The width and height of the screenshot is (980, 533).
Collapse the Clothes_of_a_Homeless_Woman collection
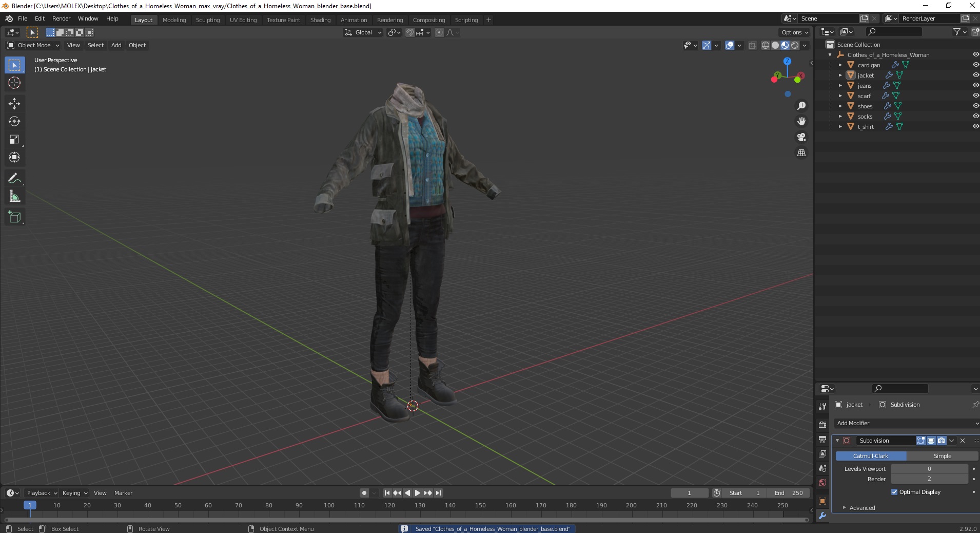(x=830, y=55)
